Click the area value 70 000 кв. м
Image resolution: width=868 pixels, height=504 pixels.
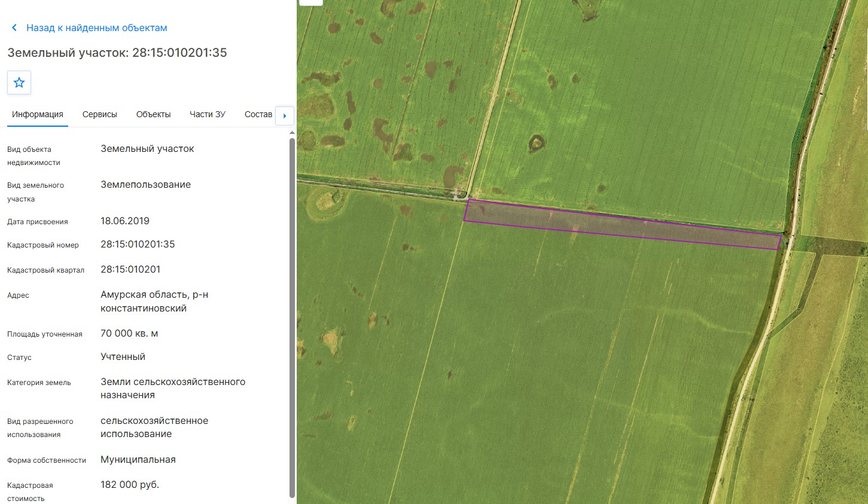(x=129, y=333)
